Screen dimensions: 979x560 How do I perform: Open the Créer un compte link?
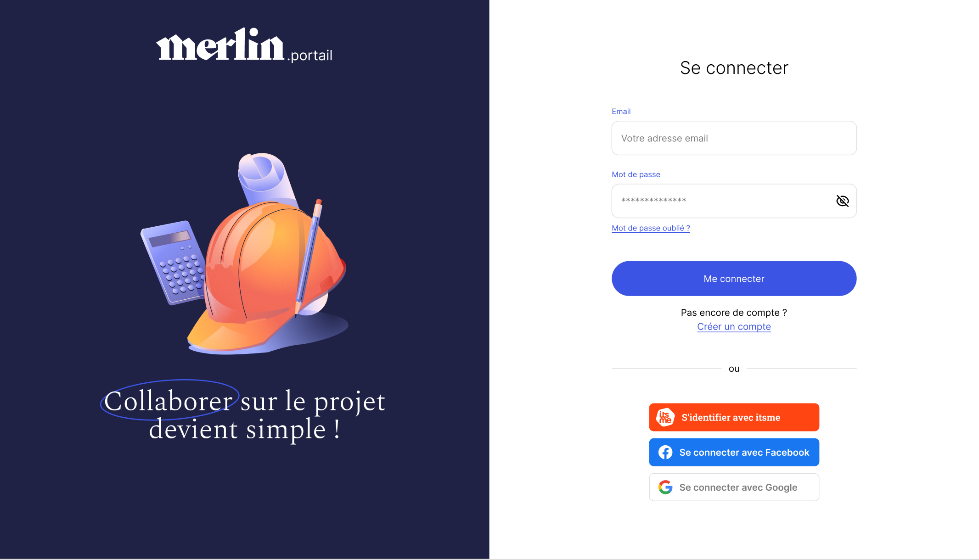(734, 327)
